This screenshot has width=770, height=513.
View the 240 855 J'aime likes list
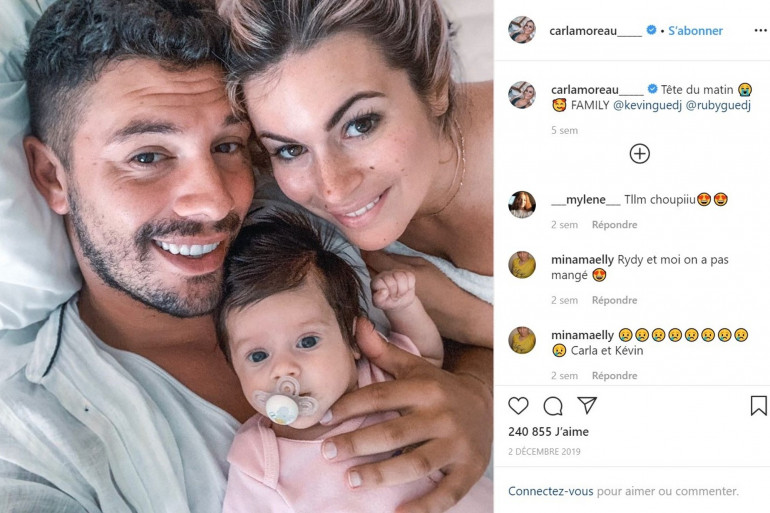click(549, 432)
